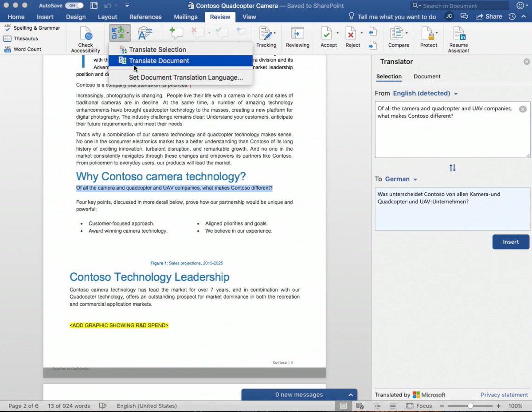Open the version history clock icon
The image size is (532, 412).
point(512,16)
